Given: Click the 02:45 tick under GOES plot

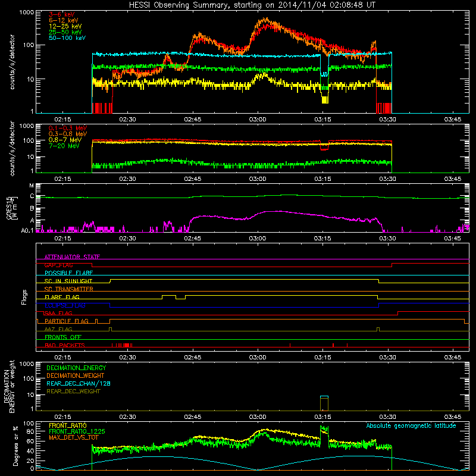Looking at the screenshot, I should [x=192, y=239].
